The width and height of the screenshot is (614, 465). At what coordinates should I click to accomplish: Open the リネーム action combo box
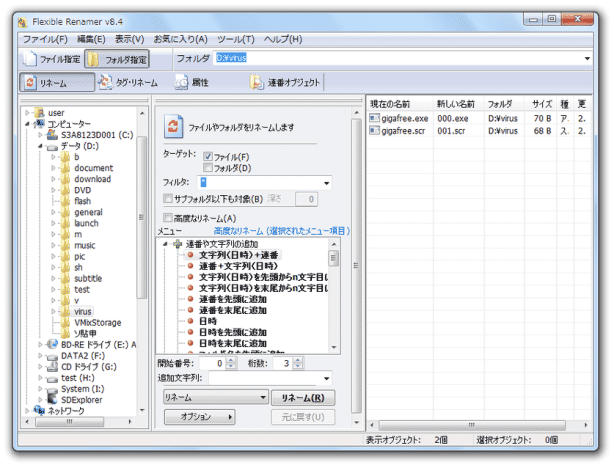coord(216,398)
